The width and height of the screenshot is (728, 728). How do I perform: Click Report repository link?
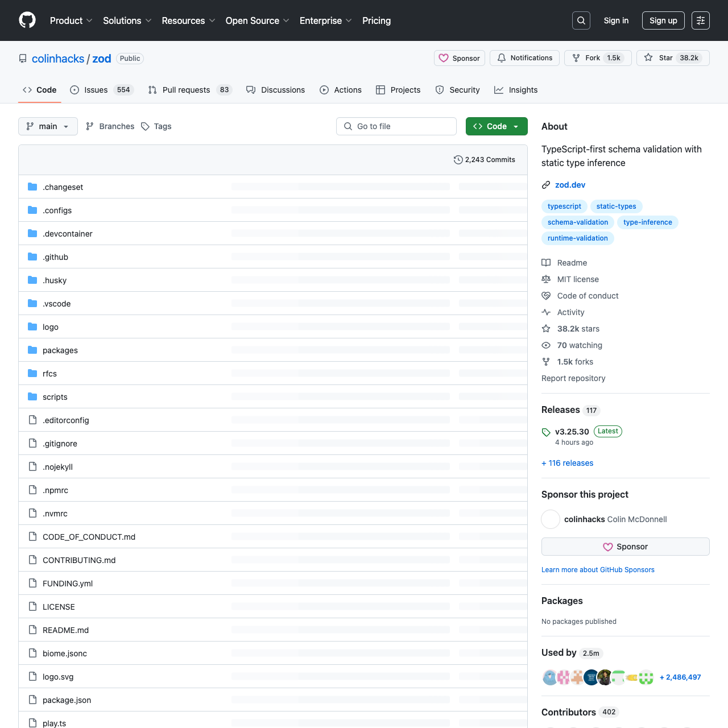click(x=573, y=378)
